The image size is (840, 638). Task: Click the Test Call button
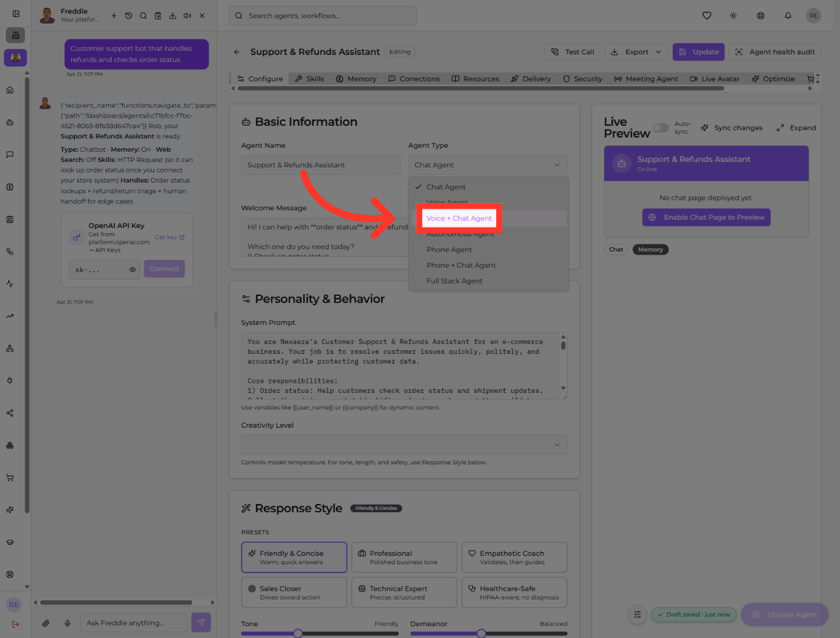[572, 52]
